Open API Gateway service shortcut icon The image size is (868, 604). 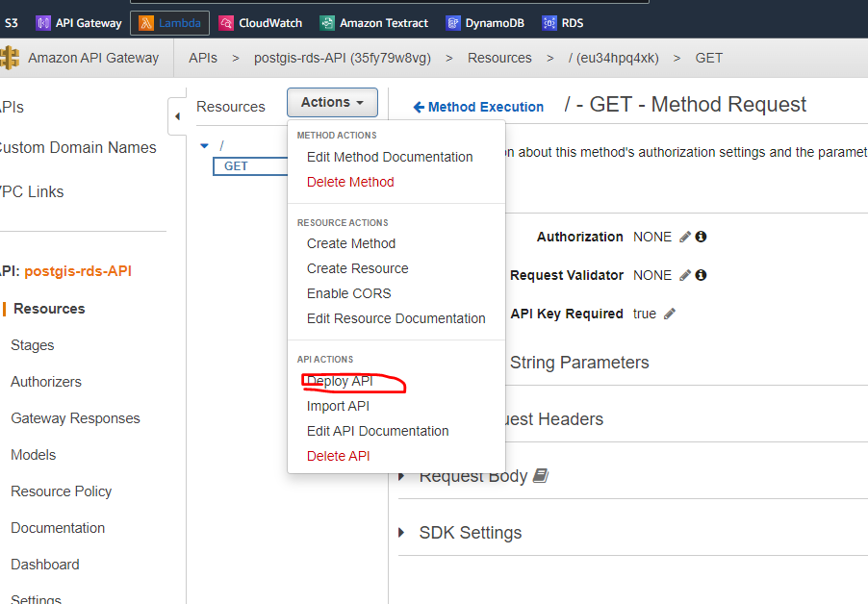click(x=43, y=23)
